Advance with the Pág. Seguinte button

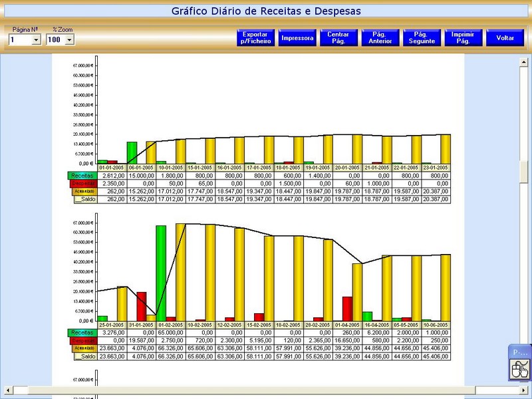tap(420, 38)
